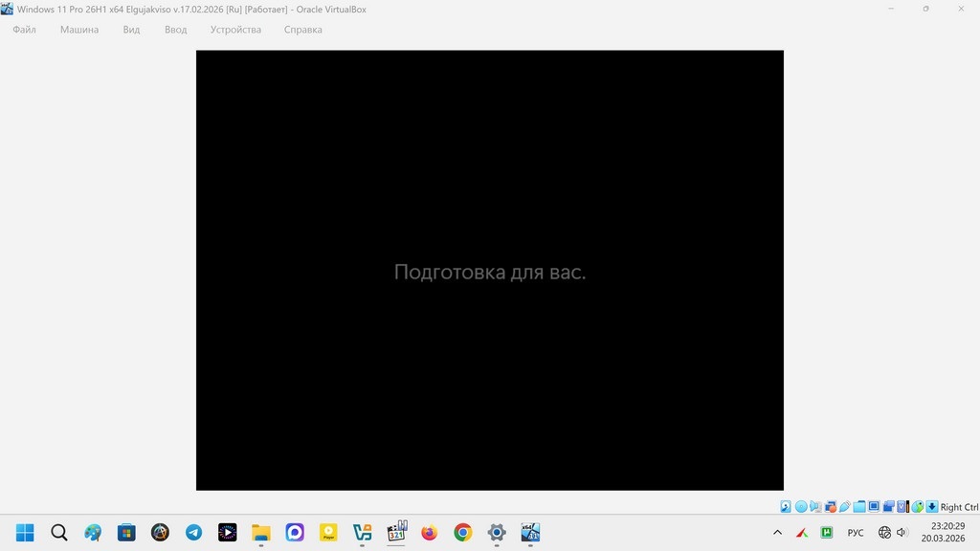980x551 pixels.
Task: Click the virtual display status icon
Action: (874, 506)
